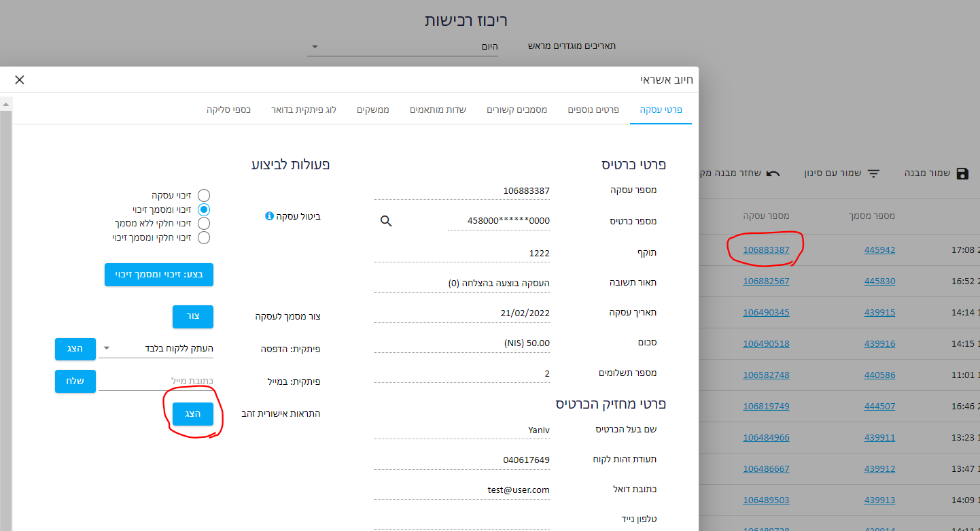Open transaction link 106582748
Viewport: 980px width, 531px height.
point(766,375)
